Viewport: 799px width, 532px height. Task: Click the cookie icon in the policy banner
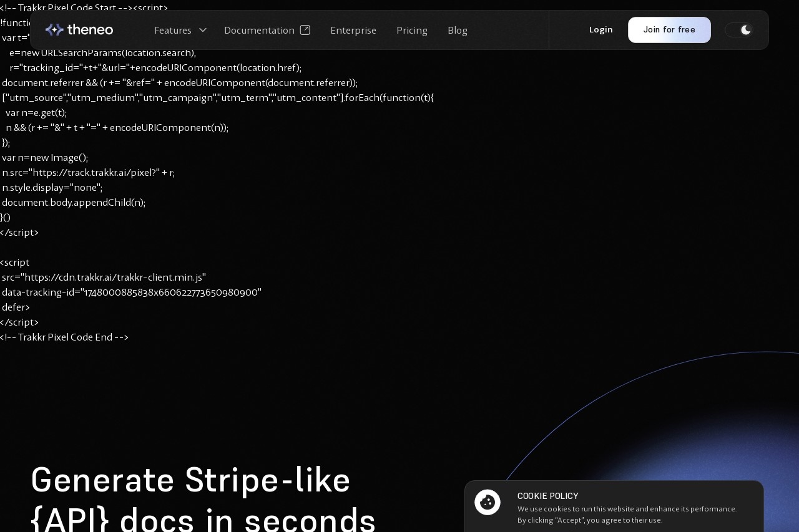[x=488, y=502]
